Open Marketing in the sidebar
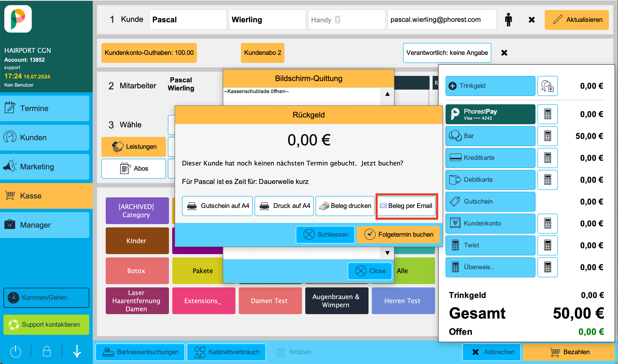618x364 pixels. [45, 167]
